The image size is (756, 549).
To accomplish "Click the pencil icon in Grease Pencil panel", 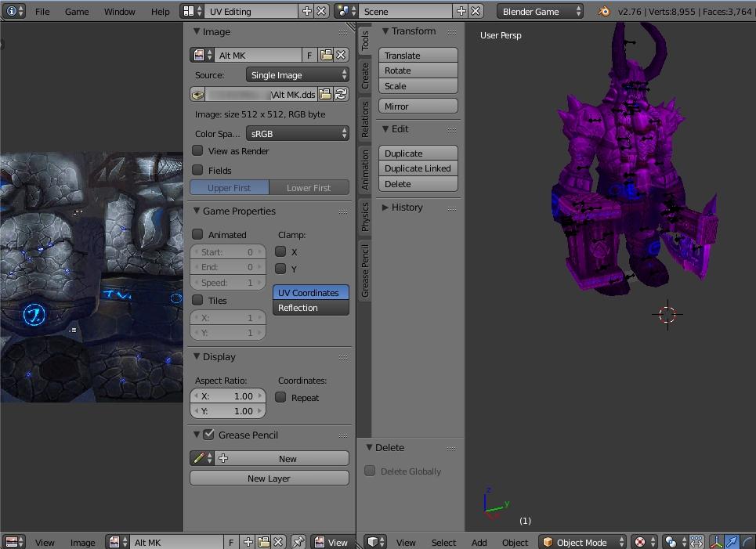I will point(200,459).
